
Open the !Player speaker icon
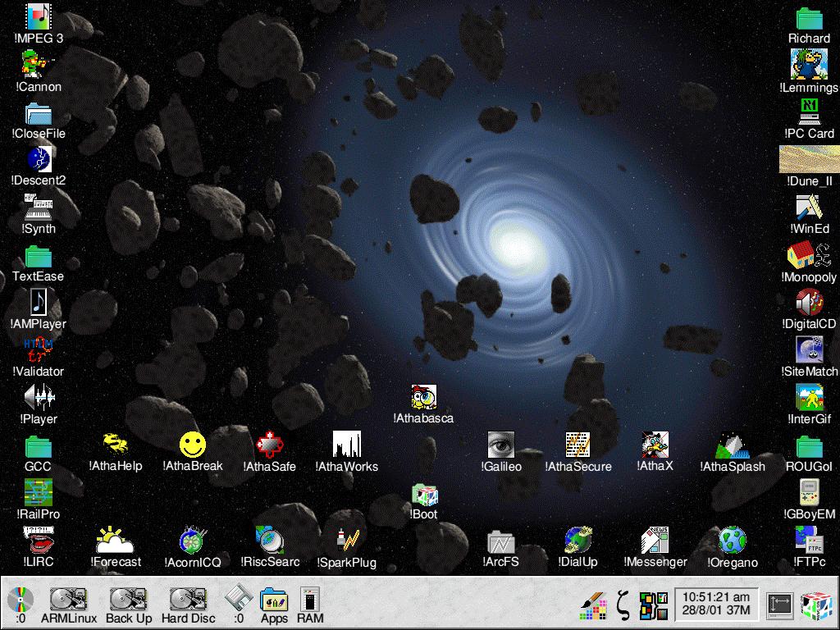pyautogui.click(x=39, y=397)
